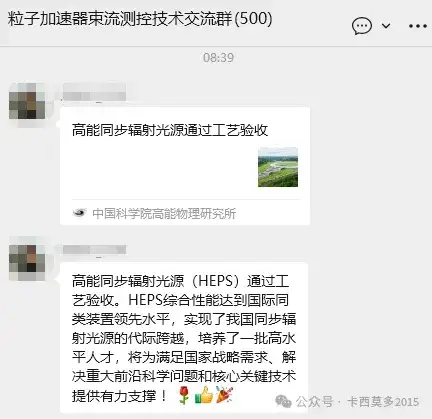Open the three-dot more options menu

(418, 26)
